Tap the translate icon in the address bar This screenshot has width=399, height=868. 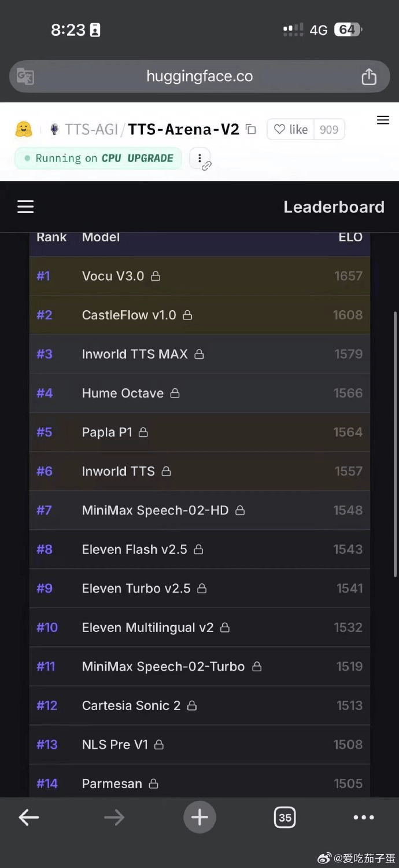(25, 76)
